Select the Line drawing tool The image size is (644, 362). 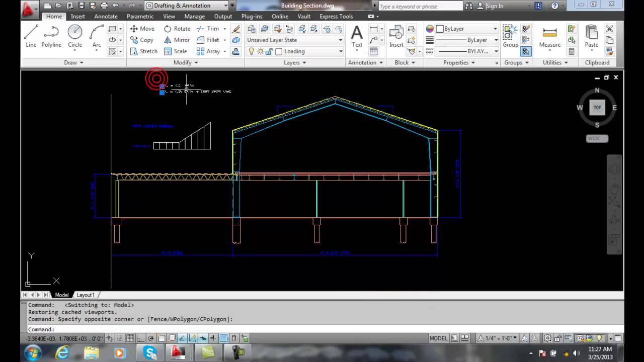31,37
